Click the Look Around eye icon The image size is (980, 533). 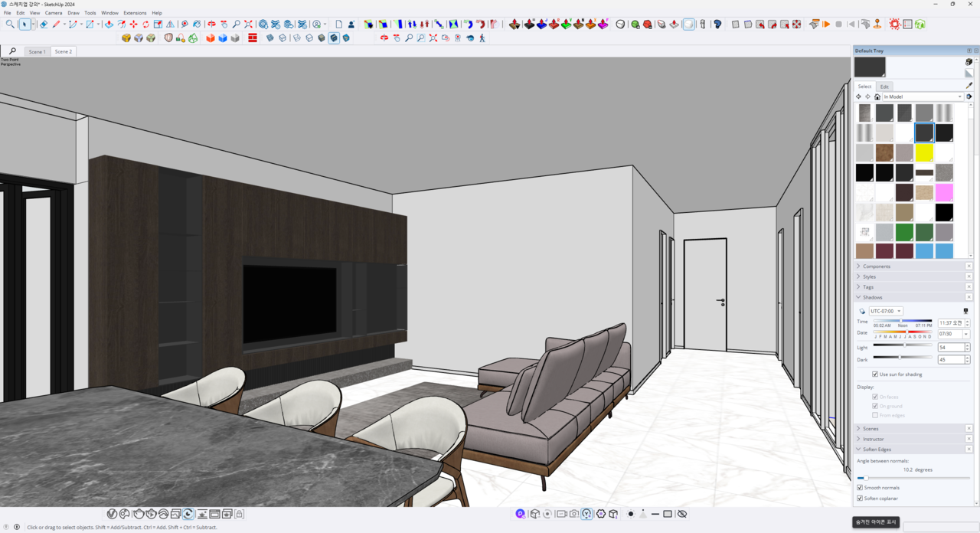[470, 38]
